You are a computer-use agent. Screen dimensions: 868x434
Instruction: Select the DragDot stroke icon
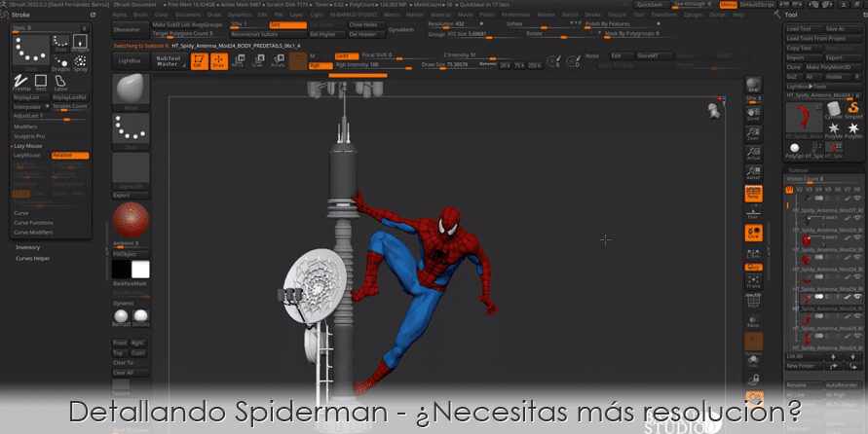61,62
